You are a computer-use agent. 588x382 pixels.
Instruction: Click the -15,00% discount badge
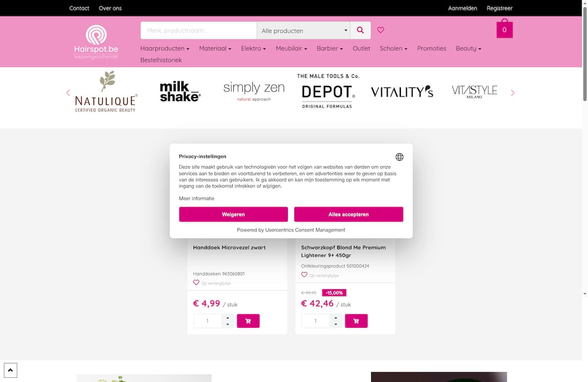point(334,293)
